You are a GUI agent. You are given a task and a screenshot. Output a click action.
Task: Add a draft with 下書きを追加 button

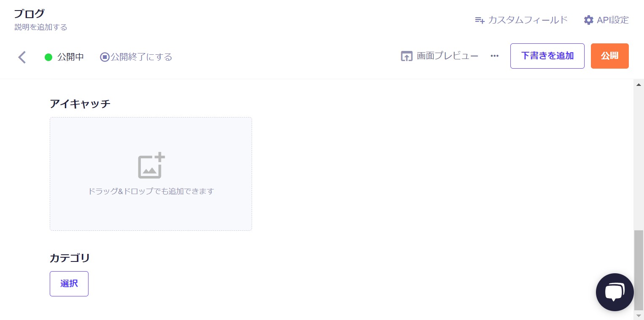coord(547,56)
